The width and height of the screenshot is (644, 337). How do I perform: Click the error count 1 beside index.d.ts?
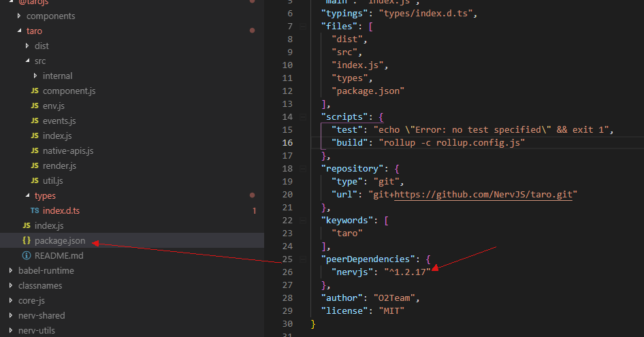point(254,211)
